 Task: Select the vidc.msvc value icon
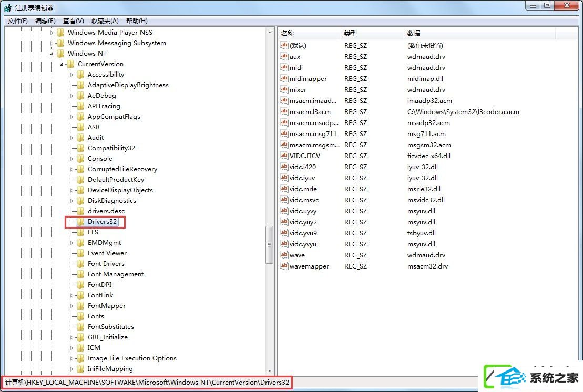(x=284, y=200)
